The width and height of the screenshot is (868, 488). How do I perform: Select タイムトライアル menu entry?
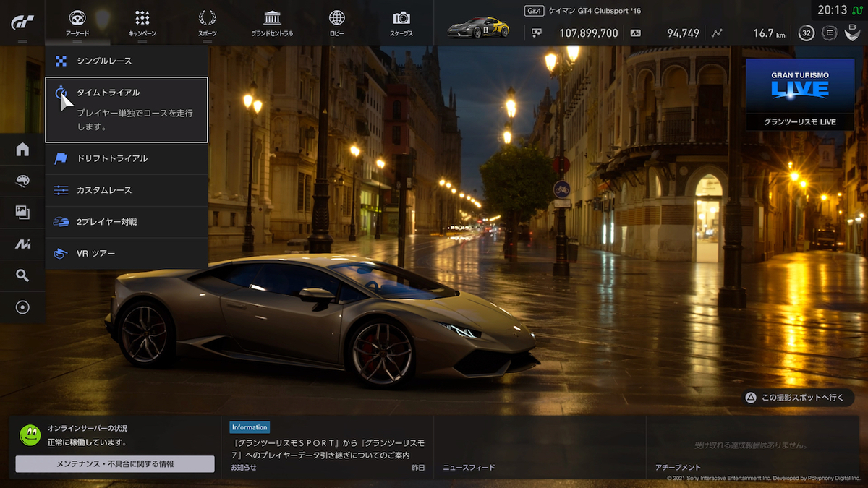127,110
